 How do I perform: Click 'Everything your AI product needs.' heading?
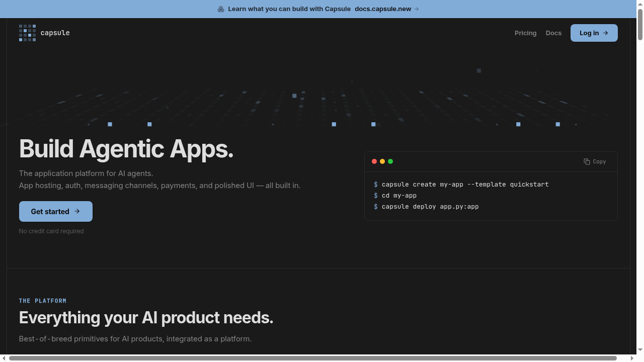point(146,318)
